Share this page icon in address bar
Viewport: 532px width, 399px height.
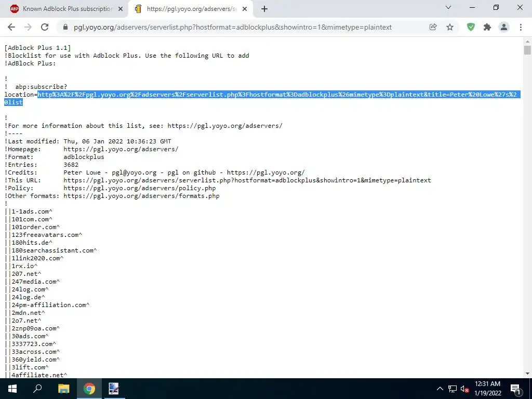pyautogui.click(x=433, y=27)
